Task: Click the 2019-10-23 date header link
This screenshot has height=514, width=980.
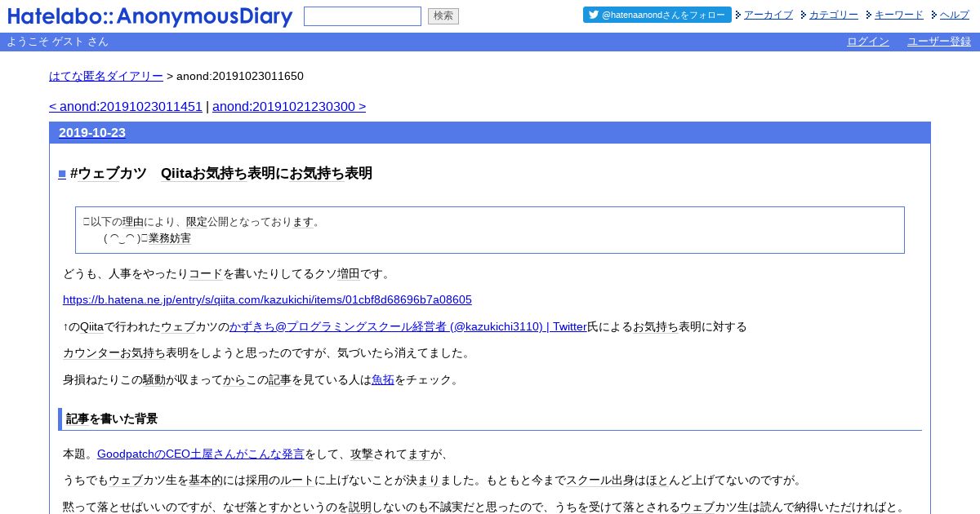Action: pyautogui.click(x=92, y=133)
